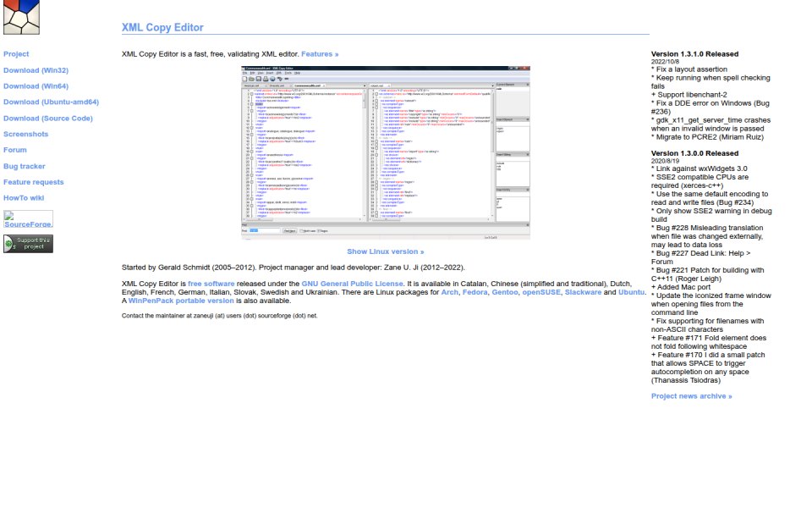This screenshot has height=508, width=812.
Task: Open the Forum link
Action: click(15, 150)
